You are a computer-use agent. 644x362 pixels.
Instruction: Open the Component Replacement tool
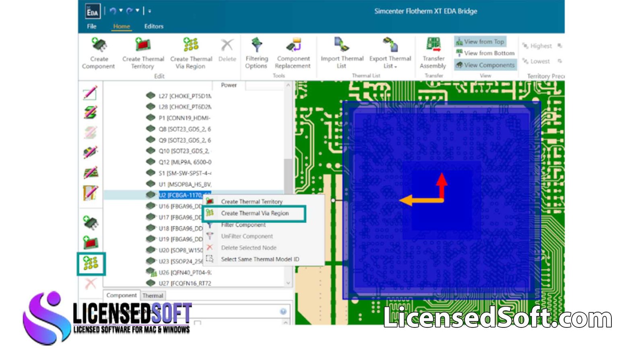tap(293, 53)
